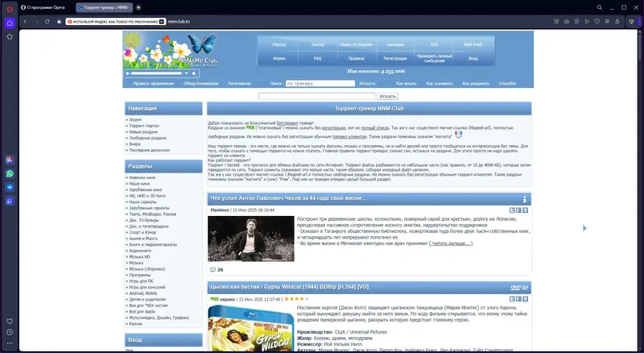Viewport: 644px width, 353px height.
Task: Open sidebar three-dots settings menu
Action: (x=10, y=343)
